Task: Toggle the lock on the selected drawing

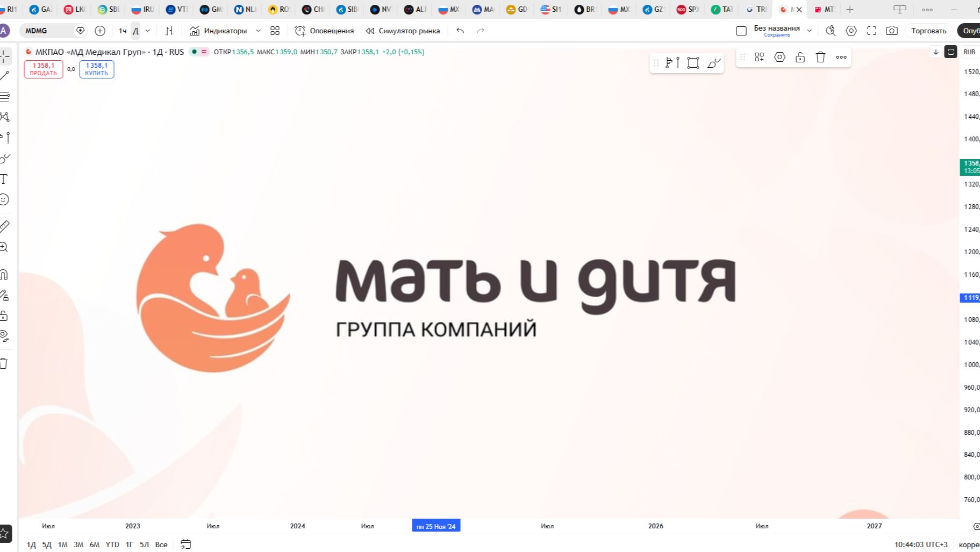Action: 800,57
